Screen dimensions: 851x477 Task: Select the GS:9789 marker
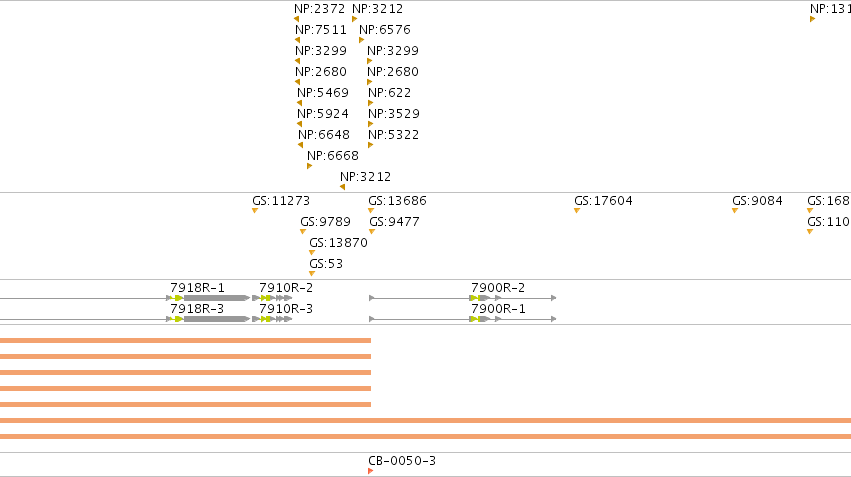pos(303,232)
